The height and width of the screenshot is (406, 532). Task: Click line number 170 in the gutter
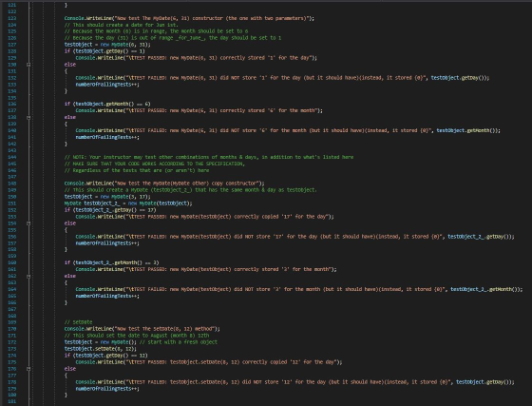11,329
